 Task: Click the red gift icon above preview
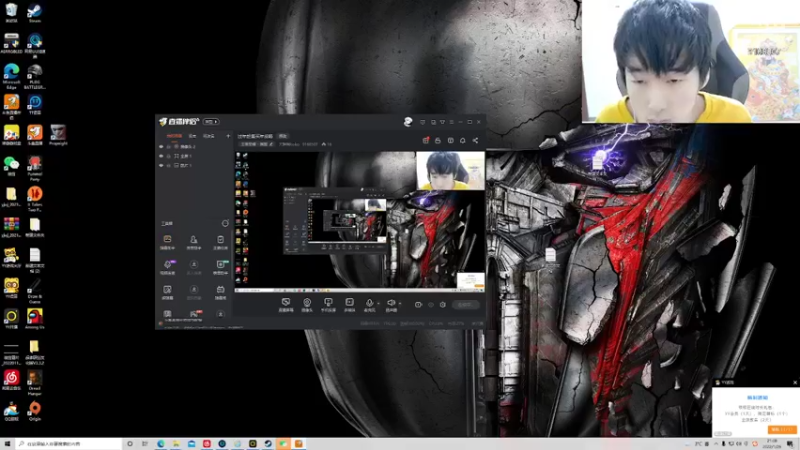[426, 140]
